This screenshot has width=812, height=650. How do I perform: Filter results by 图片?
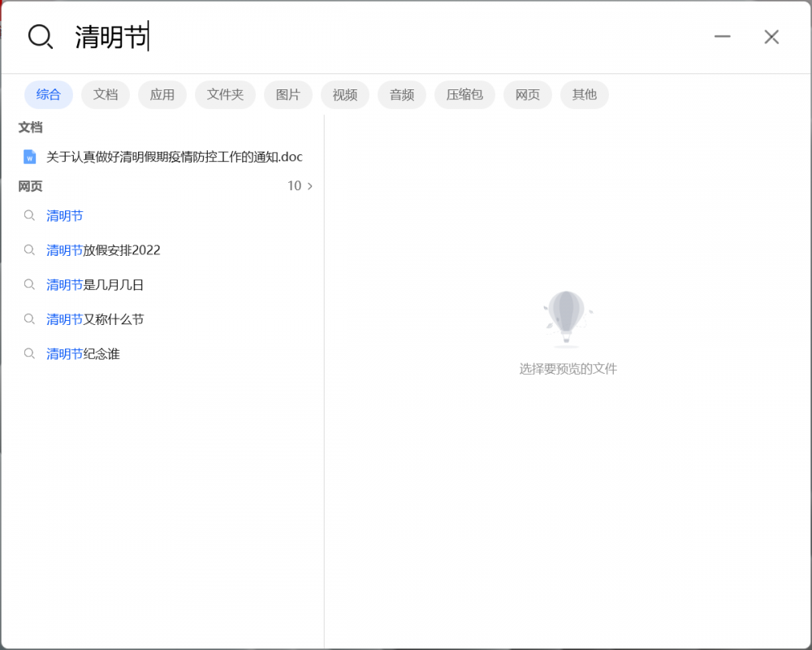[x=288, y=95]
